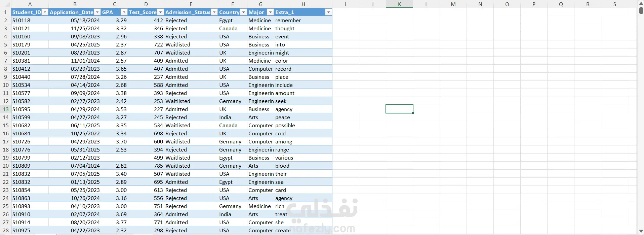644x235 pixels.
Task: Open the Test_Score filter dropdown
Action: click(160, 12)
